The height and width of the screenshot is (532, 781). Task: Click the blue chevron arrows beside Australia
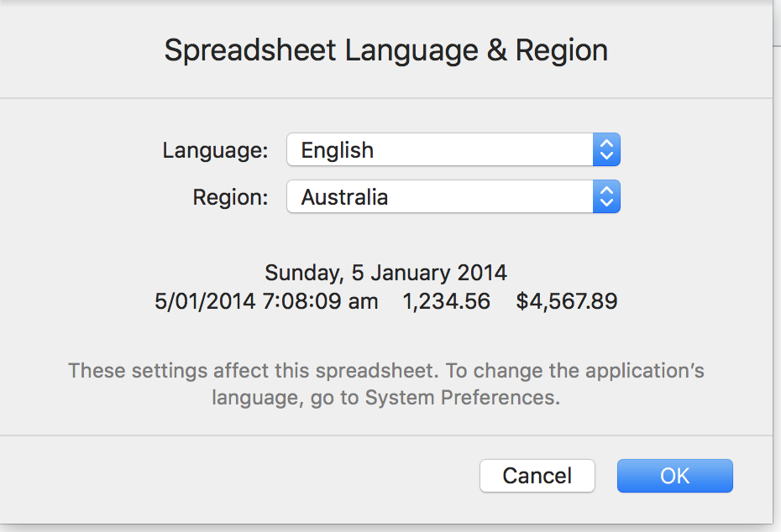(606, 198)
